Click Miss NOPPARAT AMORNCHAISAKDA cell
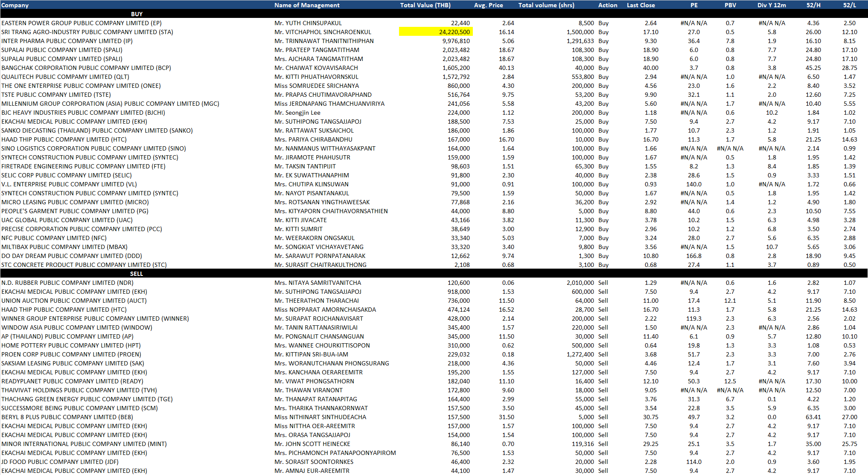The image size is (868, 475). 325,310
